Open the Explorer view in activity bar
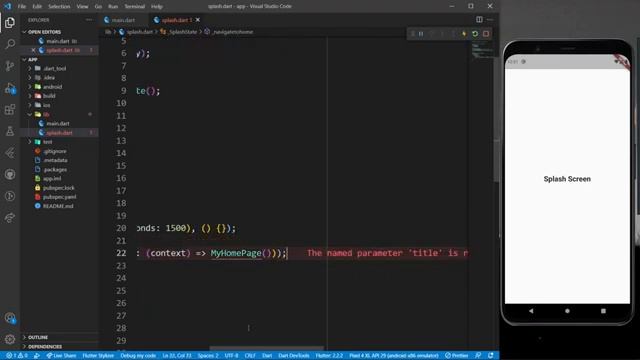640x360 pixels. [10, 22]
